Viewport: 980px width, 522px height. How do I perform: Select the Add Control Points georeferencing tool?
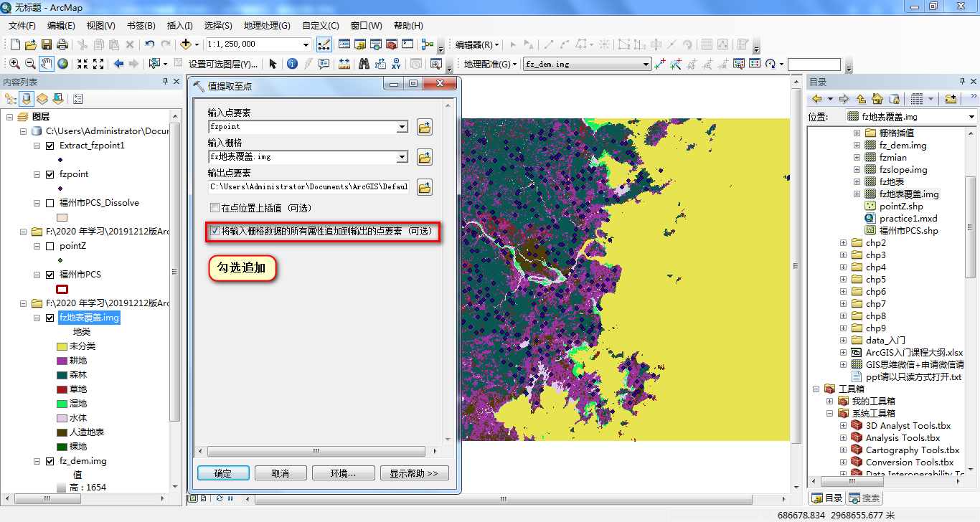(659, 63)
